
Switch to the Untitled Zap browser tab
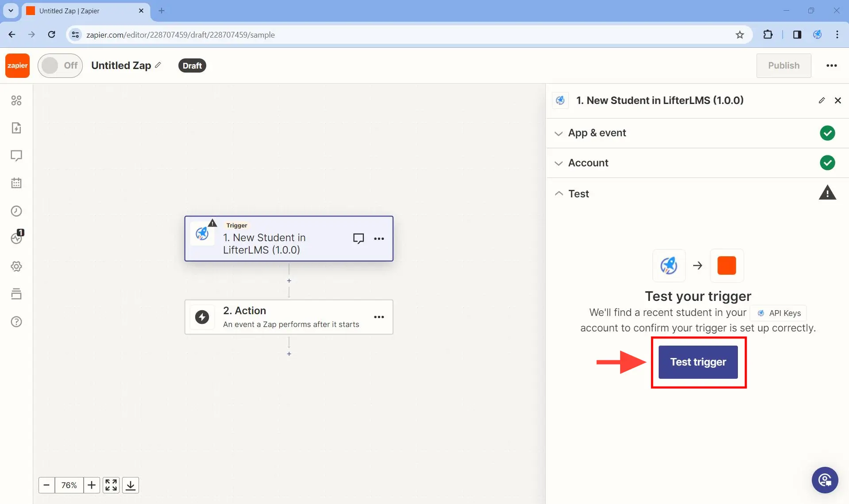coord(80,11)
